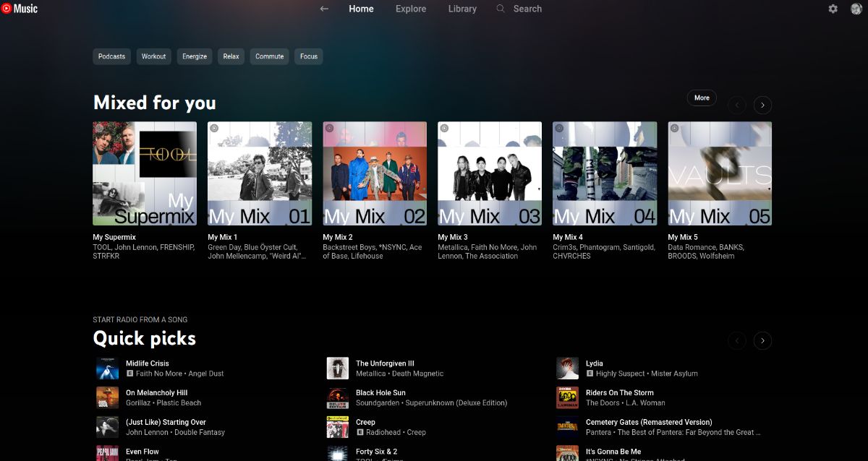Click the Quick picks next arrow
Screen dimensions: 868x461
[762, 340]
